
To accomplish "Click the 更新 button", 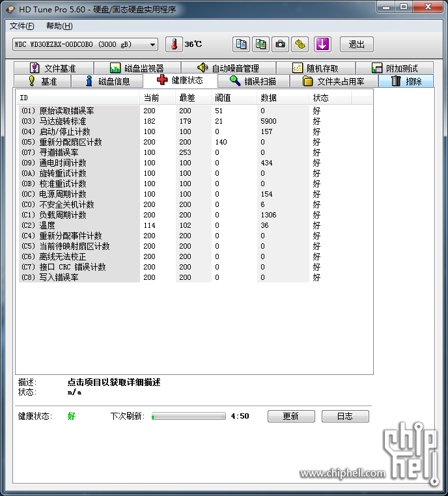I will [291, 416].
